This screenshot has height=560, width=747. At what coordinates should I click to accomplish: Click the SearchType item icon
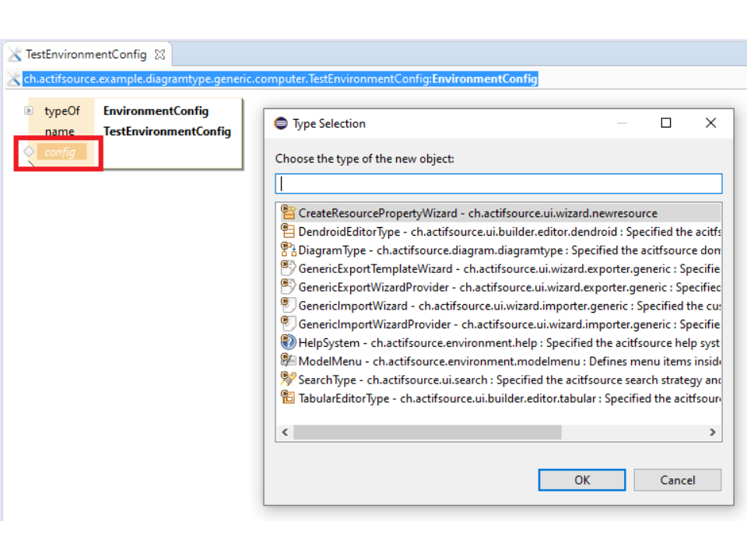click(x=288, y=380)
